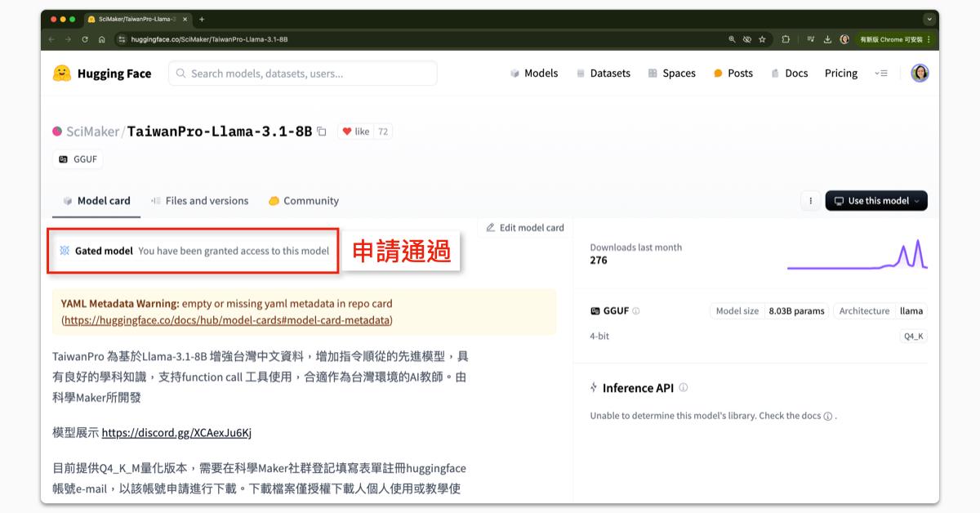Switch to Files and versions tab
Viewport: 980px width, 513px height.
199,201
